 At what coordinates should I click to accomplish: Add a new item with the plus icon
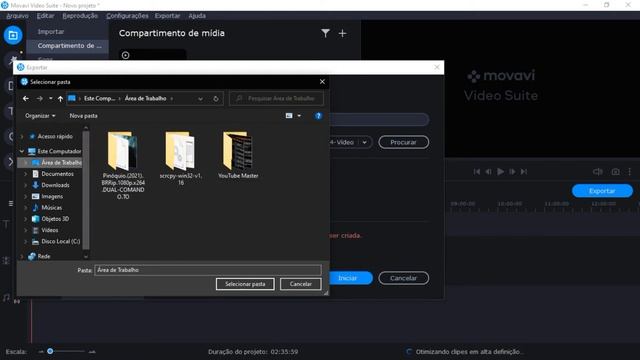[x=342, y=33]
